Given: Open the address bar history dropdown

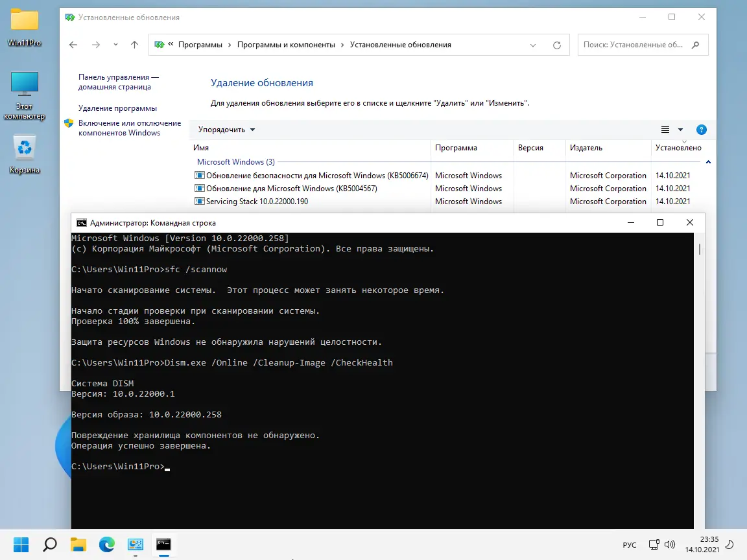Looking at the screenshot, I should coord(533,45).
